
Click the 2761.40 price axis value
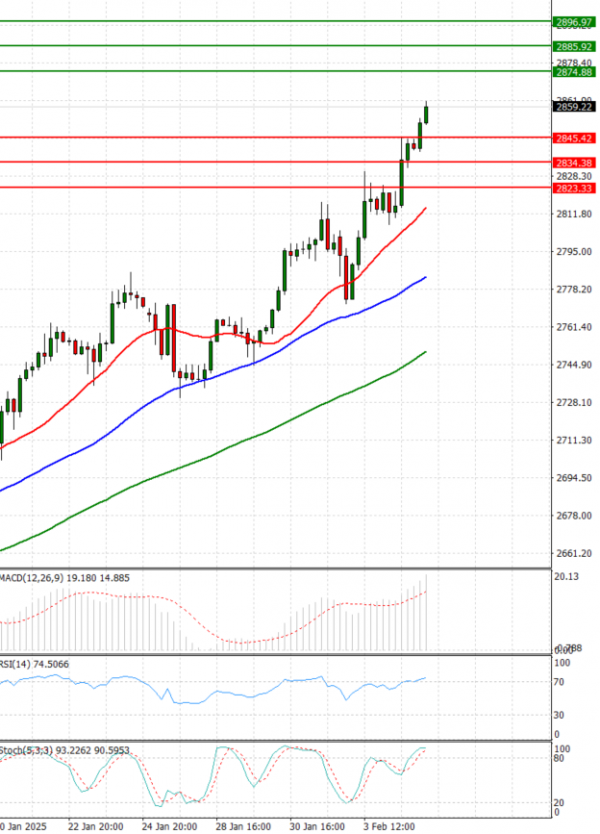pyautogui.click(x=574, y=327)
